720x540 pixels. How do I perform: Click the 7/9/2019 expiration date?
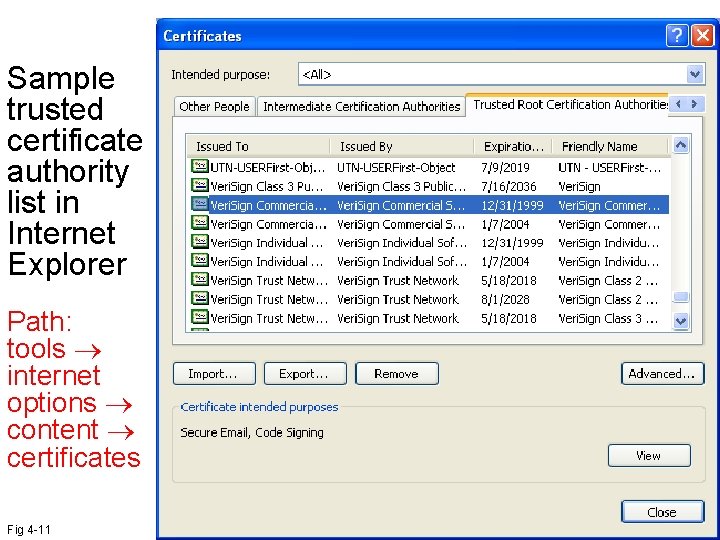tap(505, 167)
